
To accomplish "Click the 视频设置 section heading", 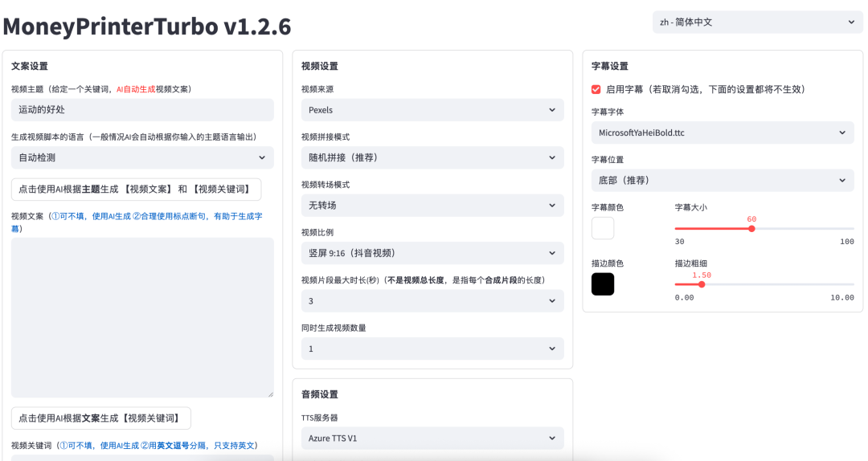I will coord(319,66).
